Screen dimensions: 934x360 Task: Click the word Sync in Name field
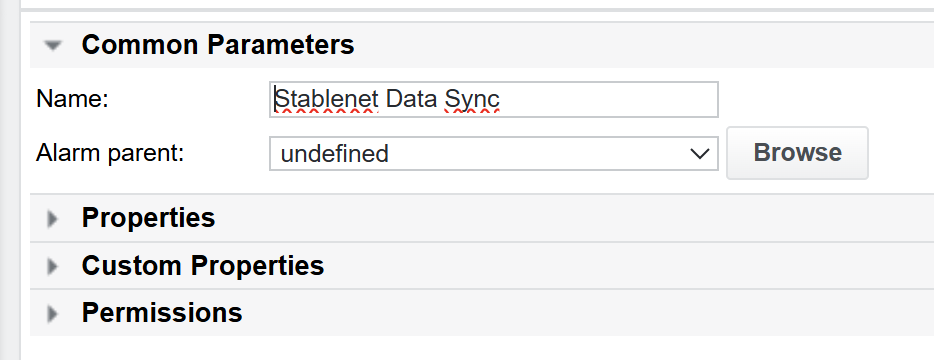click(472, 100)
